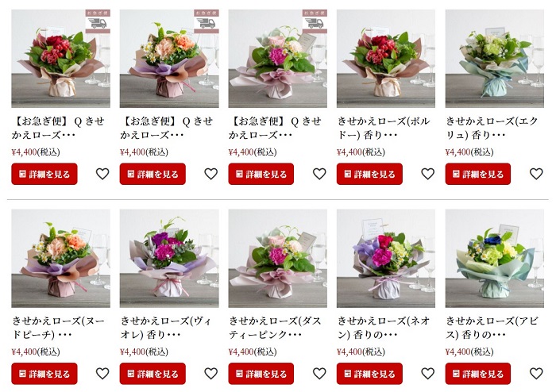Viewport: 556px width, 392px height.
Task: Open 詳細を見る for きせかえローズ(ボルドー)
Action: (x=369, y=174)
